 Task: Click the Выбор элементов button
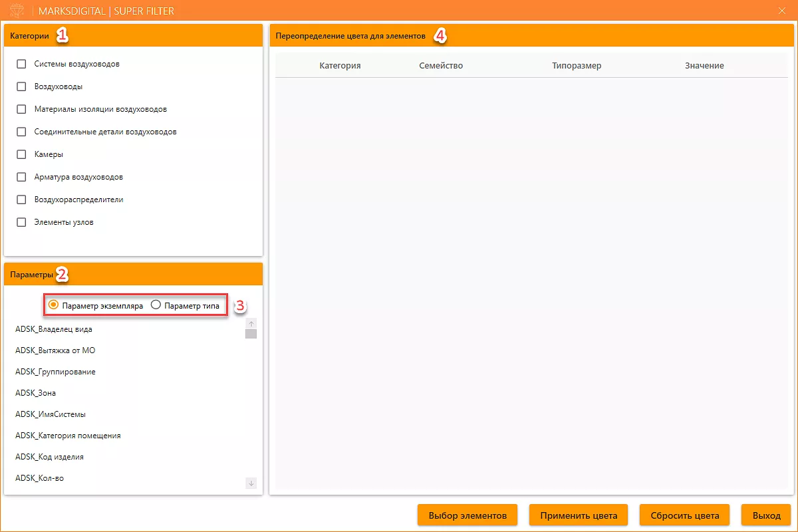(467, 515)
